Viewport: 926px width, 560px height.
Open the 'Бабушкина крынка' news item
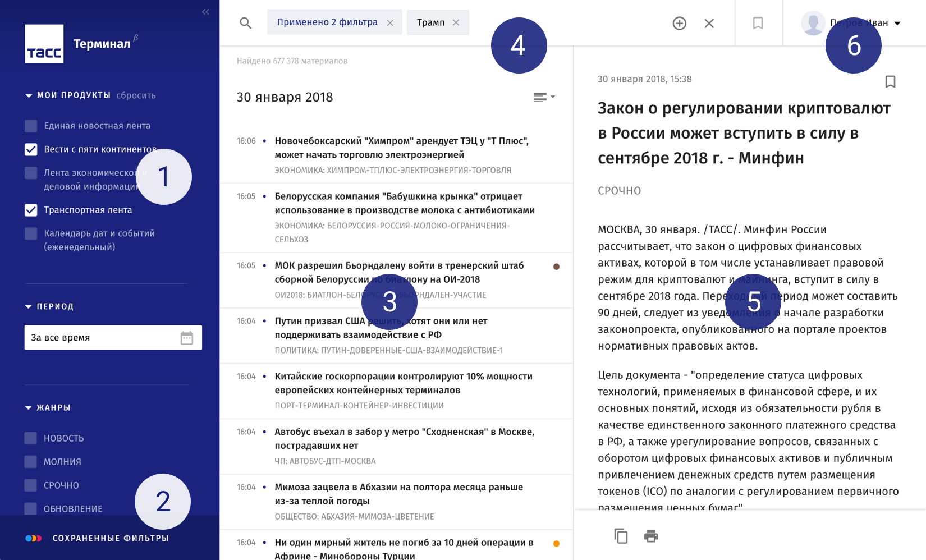point(396,218)
